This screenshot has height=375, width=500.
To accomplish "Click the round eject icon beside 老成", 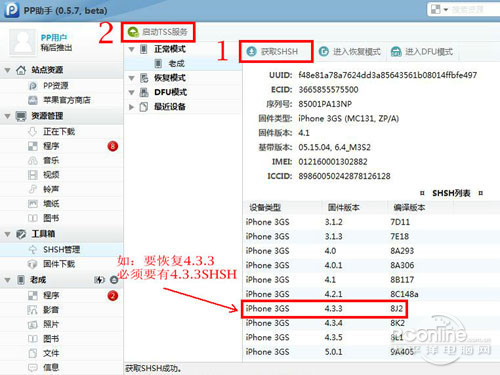I will tap(114, 280).
